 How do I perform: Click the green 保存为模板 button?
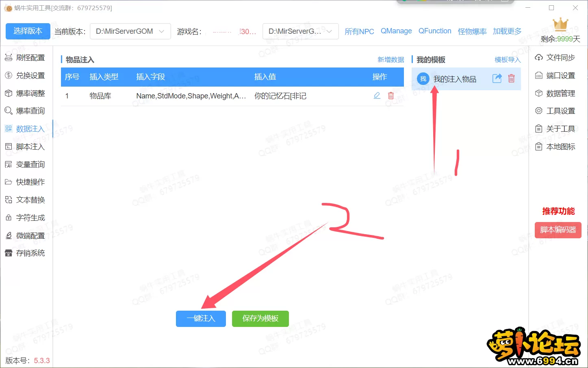[260, 318]
